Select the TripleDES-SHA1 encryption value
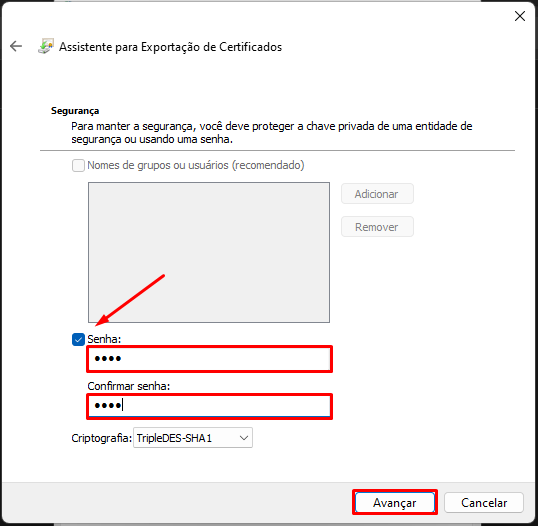Image resolution: width=538 pixels, height=526 pixels. pos(174,438)
